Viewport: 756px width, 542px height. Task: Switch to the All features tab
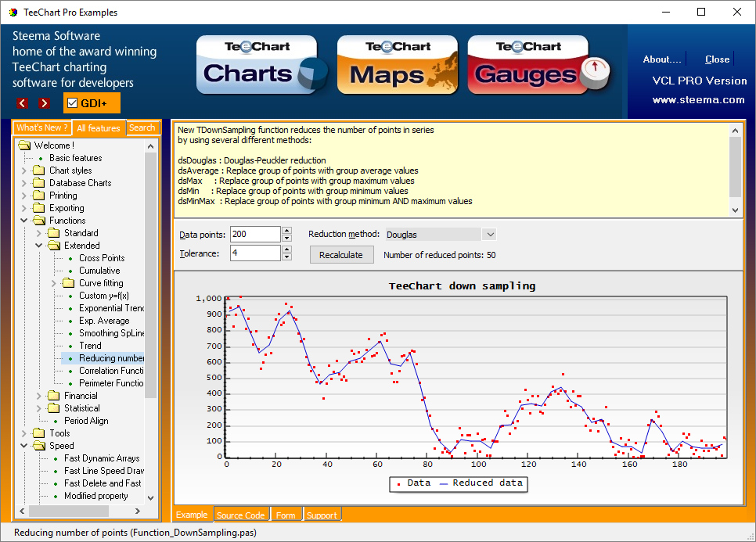tap(99, 127)
